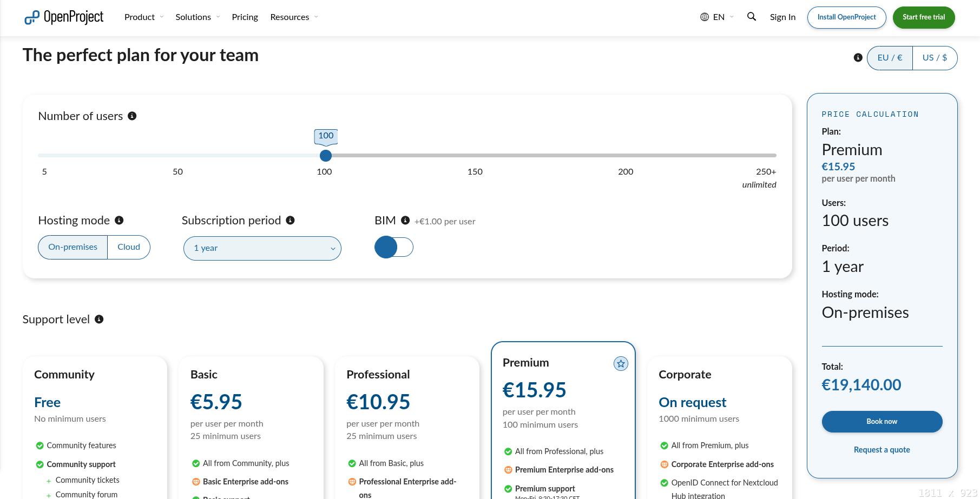Click checkmark beside Community features
This screenshot has height=499, width=980.
[40, 445]
